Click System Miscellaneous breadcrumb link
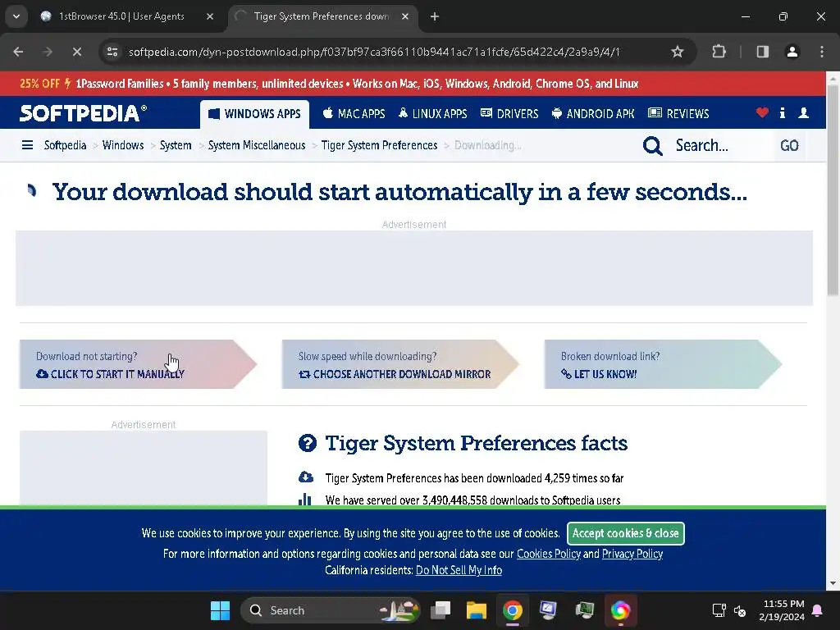This screenshot has height=630, width=840. click(257, 145)
